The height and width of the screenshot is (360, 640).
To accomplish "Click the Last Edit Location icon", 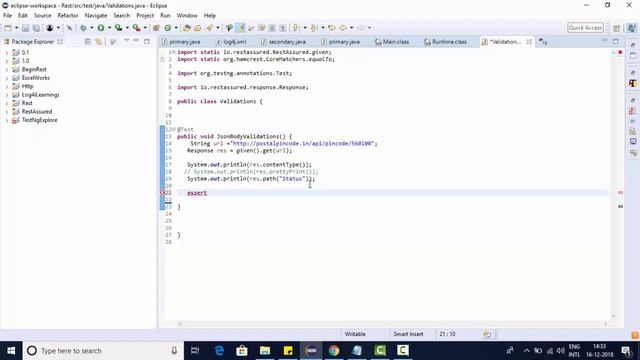I will point(332,28).
